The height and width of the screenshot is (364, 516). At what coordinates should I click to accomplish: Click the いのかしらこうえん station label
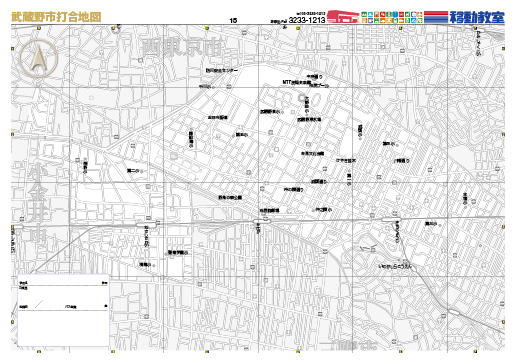pyautogui.click(x=396, y=267)
